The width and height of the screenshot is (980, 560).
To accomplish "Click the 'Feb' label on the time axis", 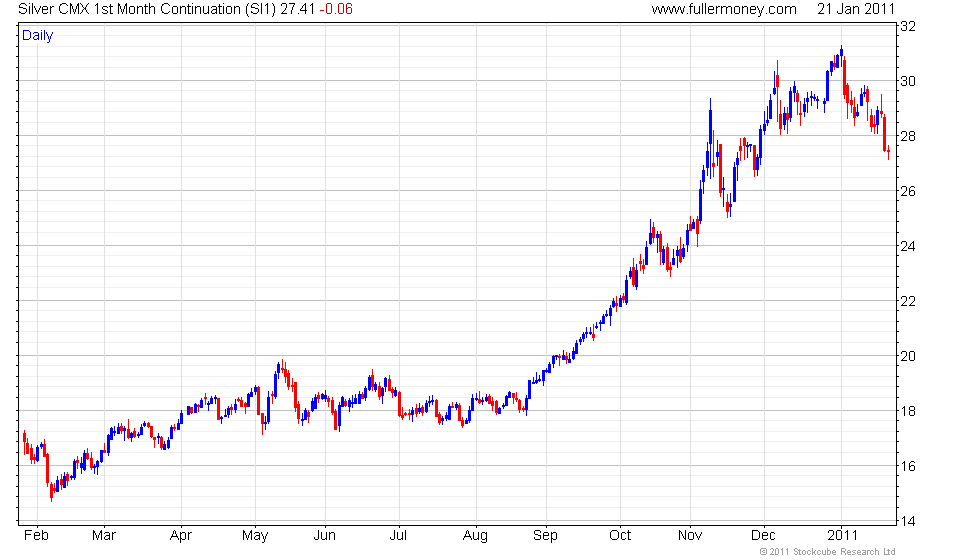I will [x=36, y=536].
